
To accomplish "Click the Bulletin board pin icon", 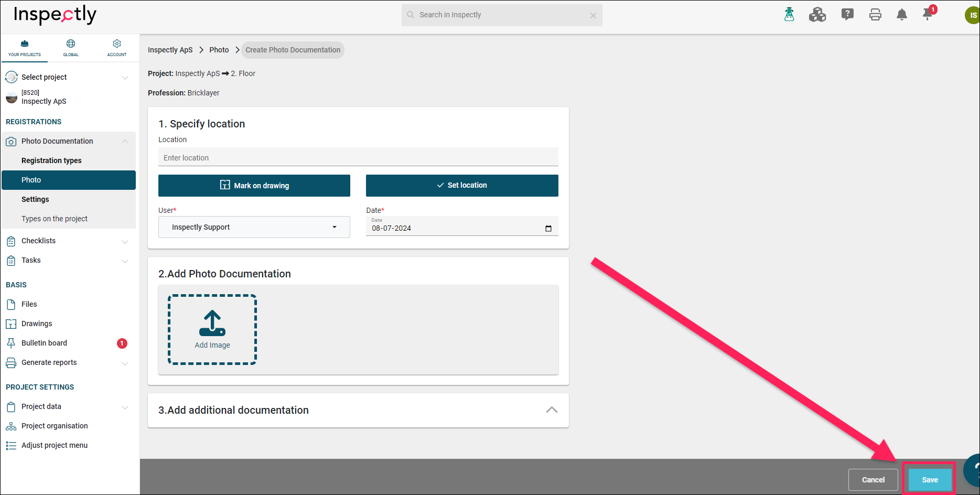I will (11, 343).
